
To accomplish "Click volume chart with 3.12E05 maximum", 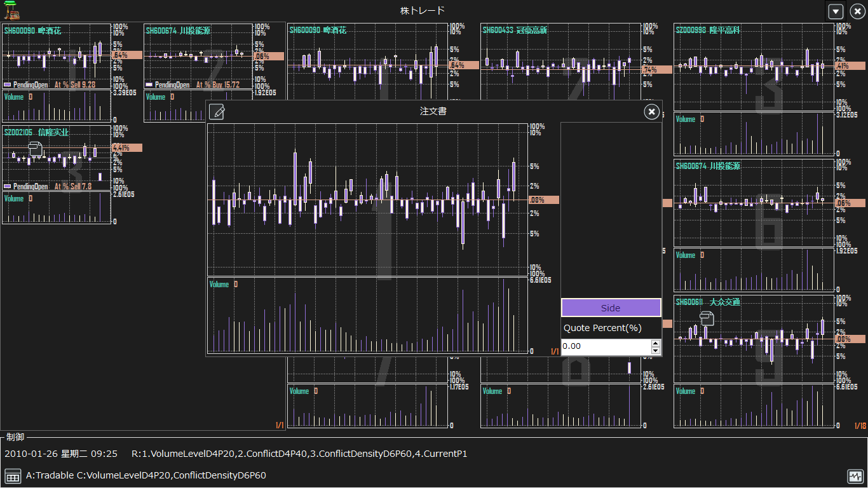I will click(x=753, y=133).
